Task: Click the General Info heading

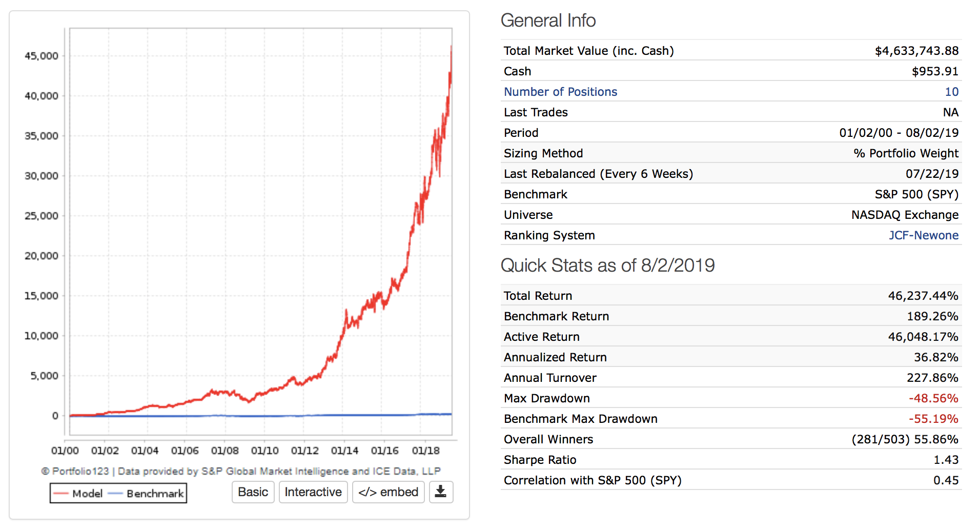Action: tap(548, 21)
